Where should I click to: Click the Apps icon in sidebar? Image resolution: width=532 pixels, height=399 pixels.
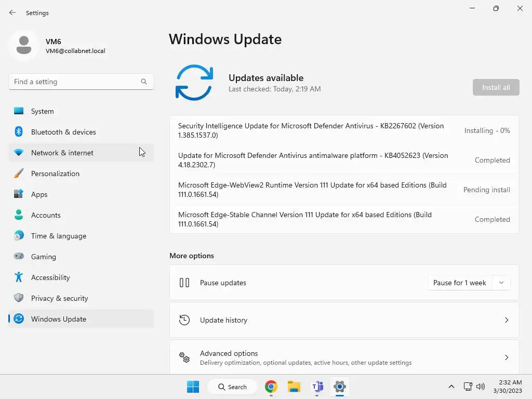[x=19, y=194]
